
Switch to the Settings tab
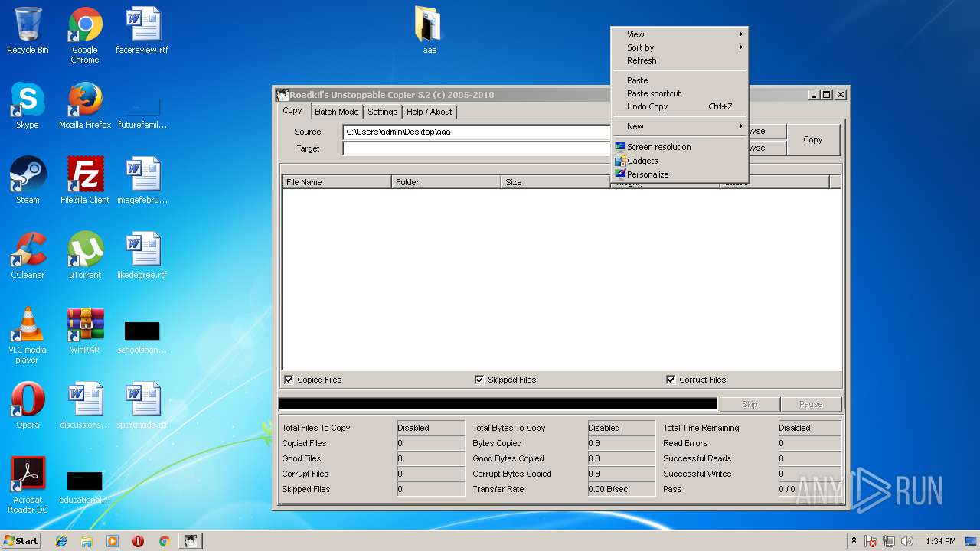(382, 112)
